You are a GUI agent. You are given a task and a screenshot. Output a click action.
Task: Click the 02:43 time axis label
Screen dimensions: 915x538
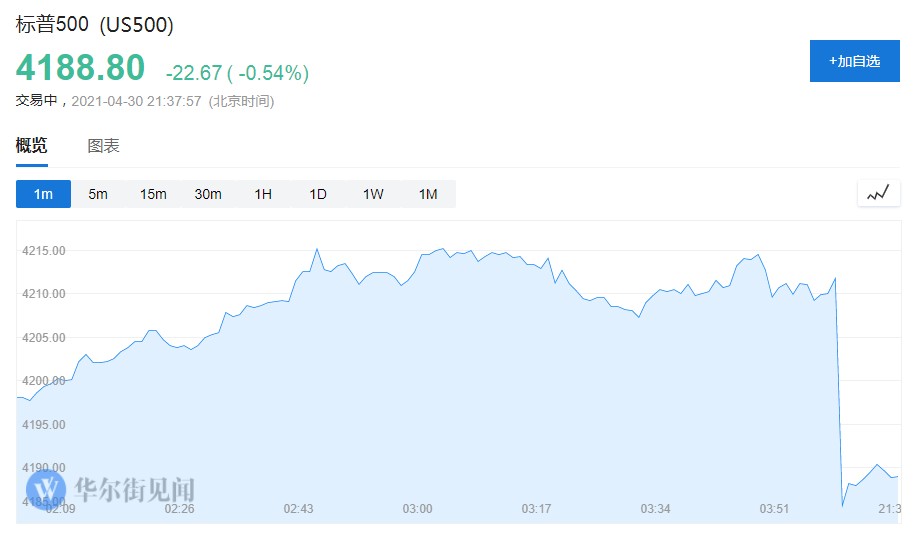pos(298,509)
